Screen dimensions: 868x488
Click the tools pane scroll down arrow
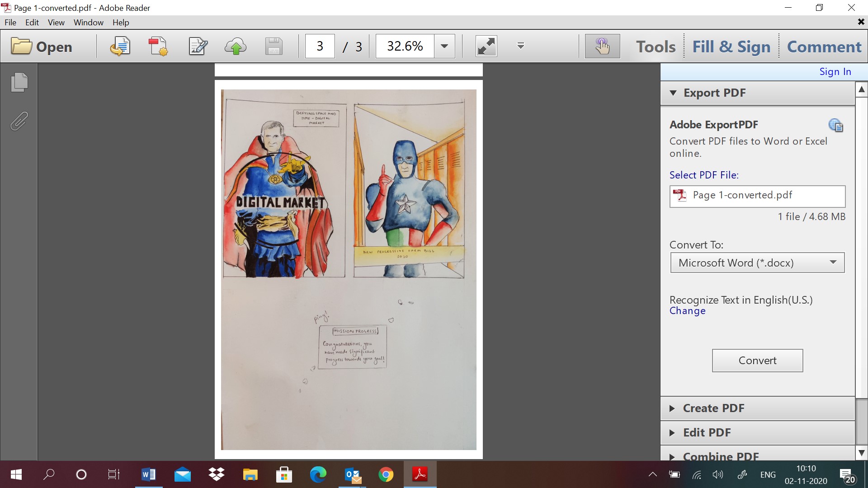[x=862, y=453]
